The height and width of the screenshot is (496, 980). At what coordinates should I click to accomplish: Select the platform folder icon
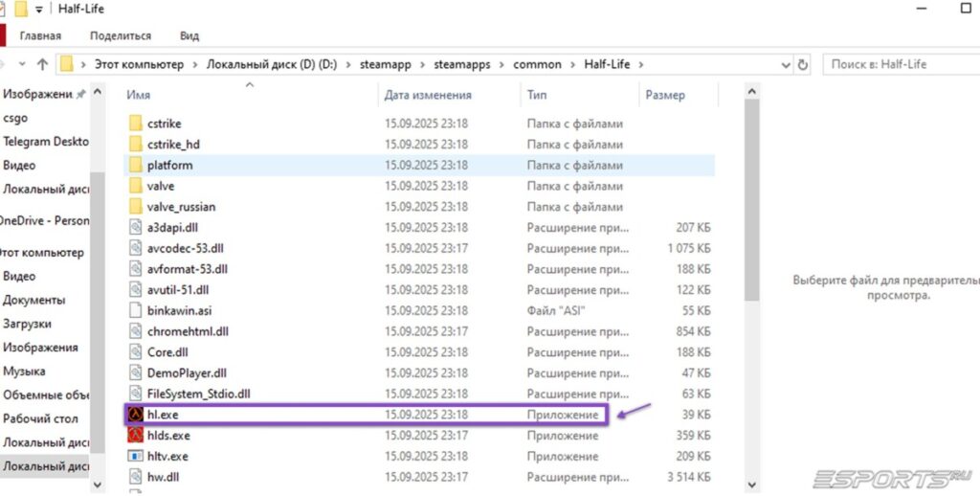click(x=136, y=165)
